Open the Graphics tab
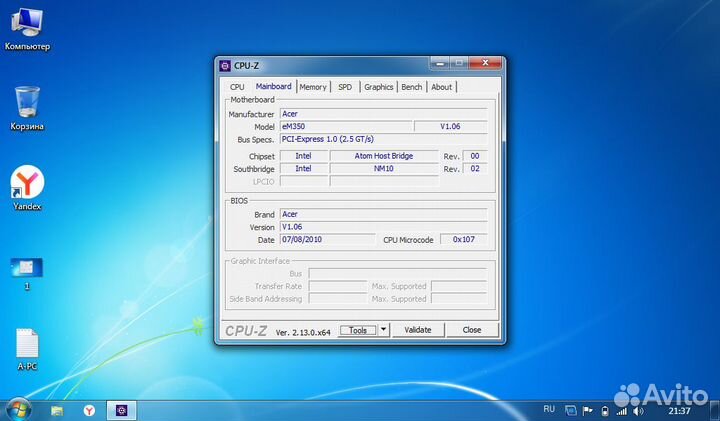720x421 pixels. 378,87
